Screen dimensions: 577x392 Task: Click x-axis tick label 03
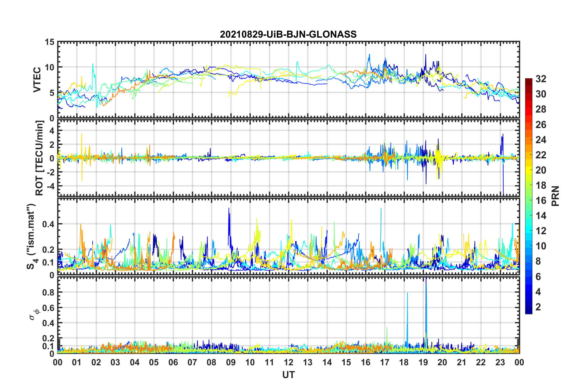coord(115,362)
